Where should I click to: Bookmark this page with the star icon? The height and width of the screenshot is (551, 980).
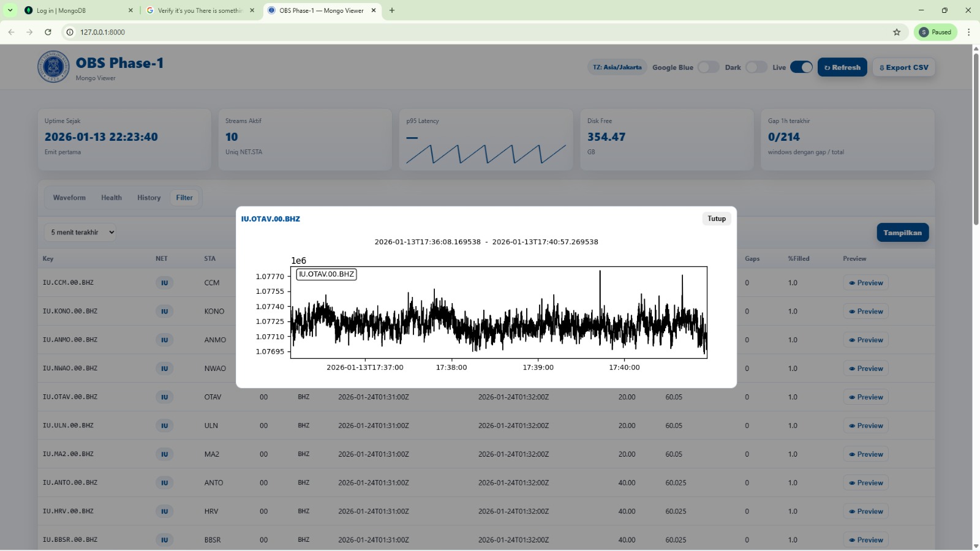pos(897,32)
